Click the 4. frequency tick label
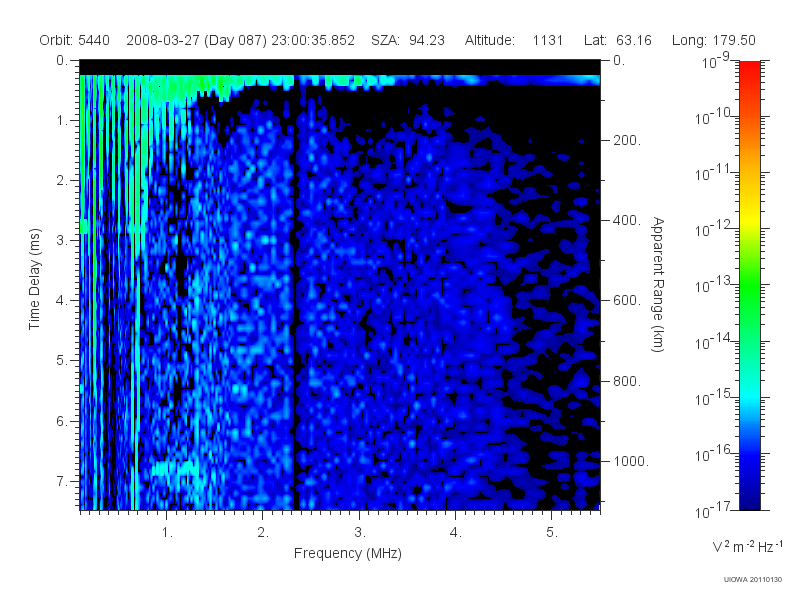 click(456, 533)
